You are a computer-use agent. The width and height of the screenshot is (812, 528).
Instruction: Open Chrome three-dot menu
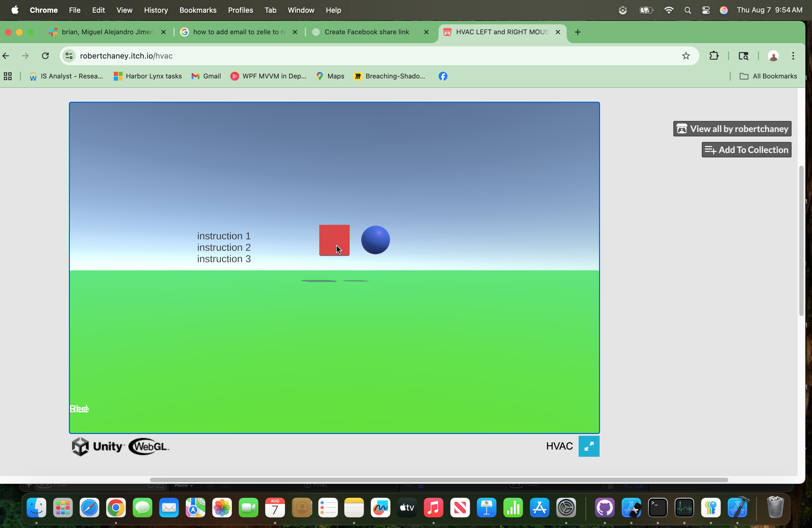(793, 56)
